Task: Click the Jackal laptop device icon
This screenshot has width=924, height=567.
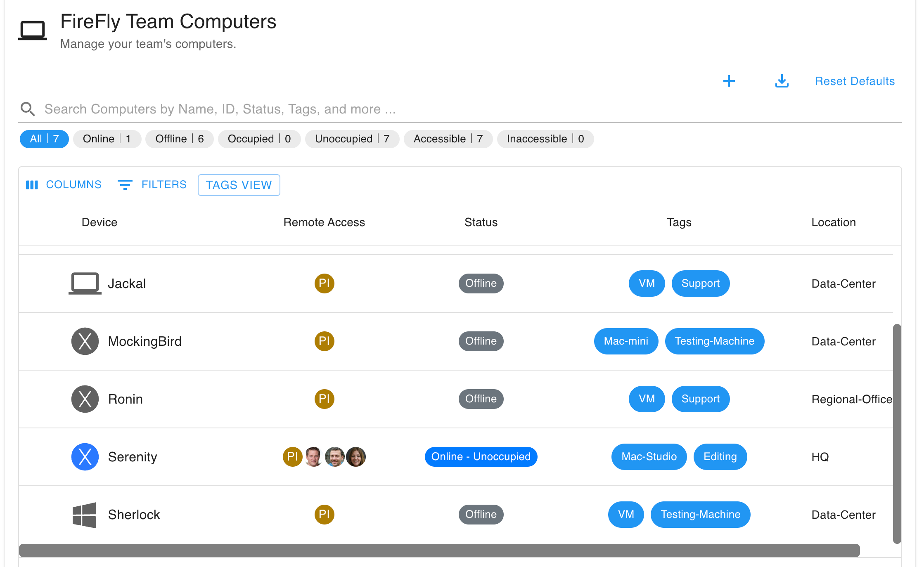Action: 85,283
